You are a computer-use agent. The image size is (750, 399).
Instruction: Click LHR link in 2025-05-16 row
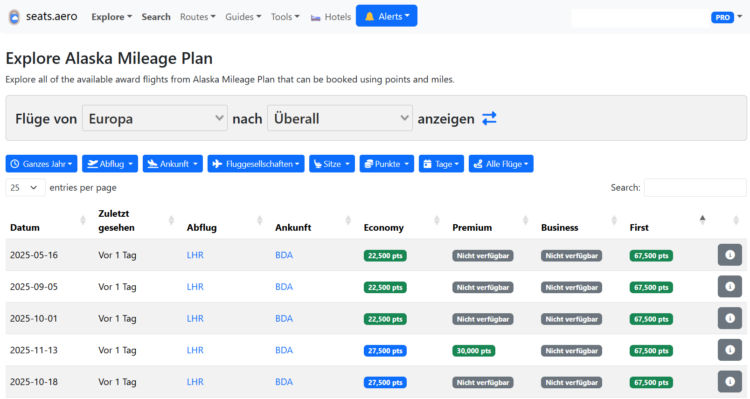point(195,255)
